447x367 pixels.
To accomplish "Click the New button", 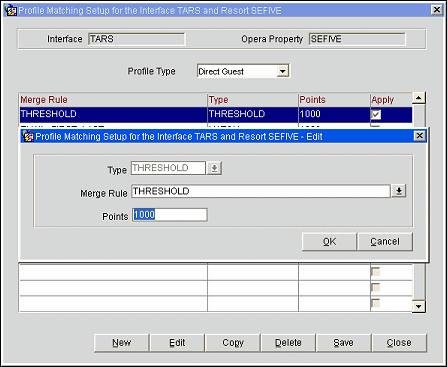I will click(x=121, y=343).
